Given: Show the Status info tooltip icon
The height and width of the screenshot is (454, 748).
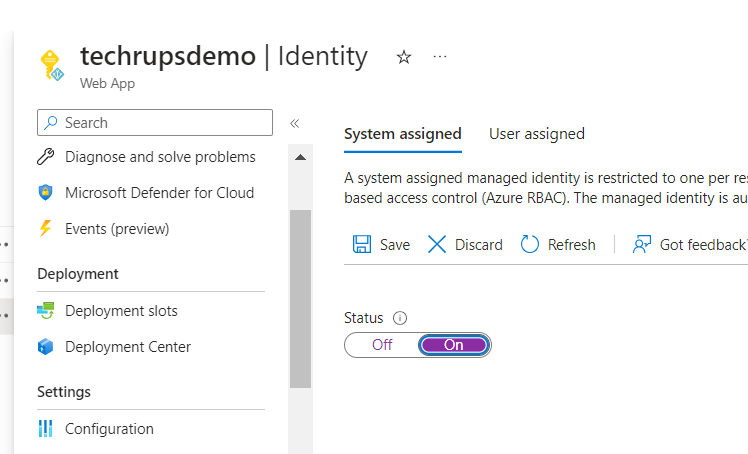Looking at the screenshot, I should click(x=400, y=318).
